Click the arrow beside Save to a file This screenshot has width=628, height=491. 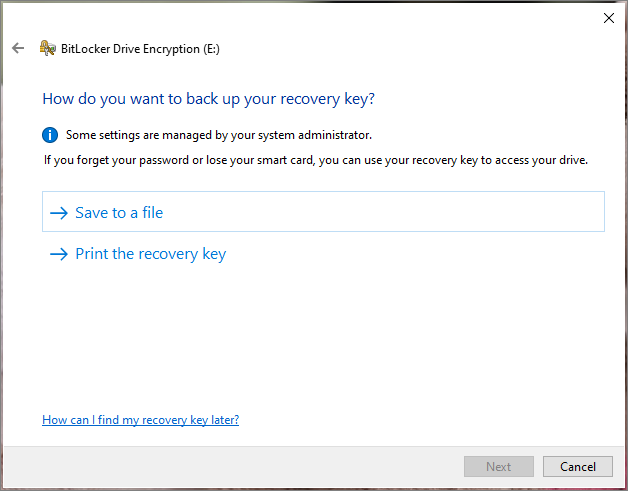point(59,213)
